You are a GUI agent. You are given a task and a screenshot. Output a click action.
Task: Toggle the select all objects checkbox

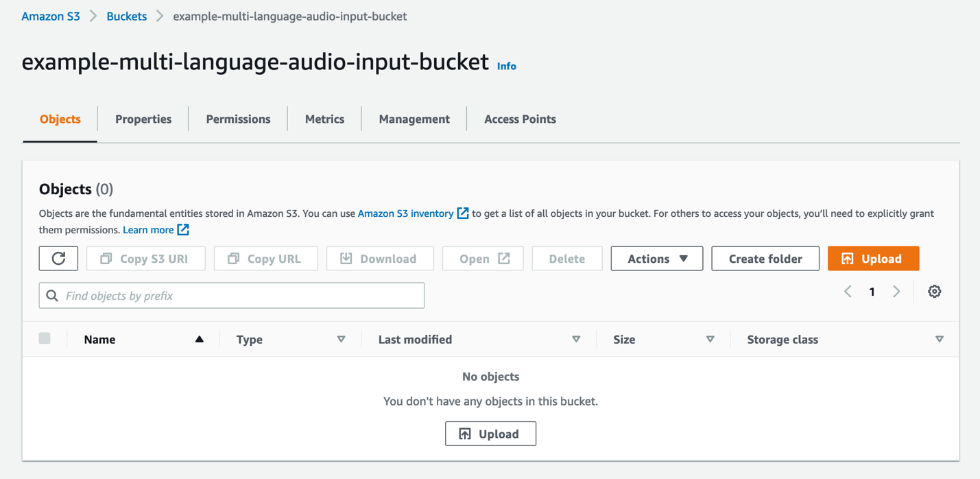tap(45, 338)
